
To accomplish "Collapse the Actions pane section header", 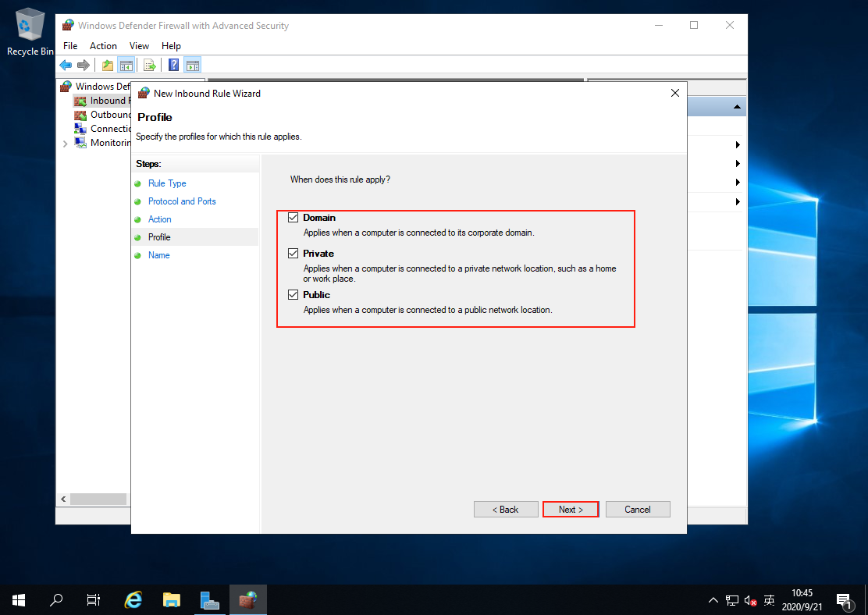I will (x=737, y=107).
